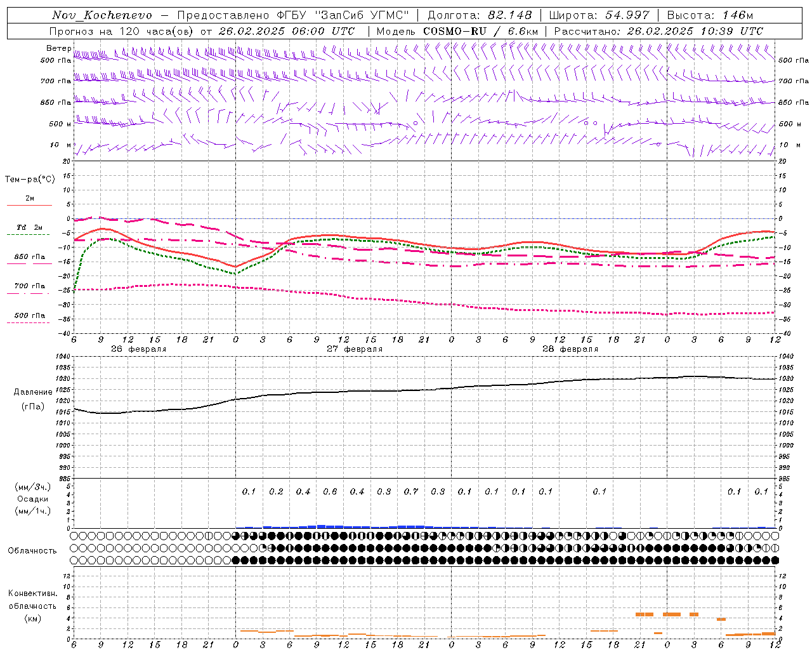Select the forecast start time "06:00 UTC"
The width and height of the screenshot is (812, 650).
(x=318, y=31)
